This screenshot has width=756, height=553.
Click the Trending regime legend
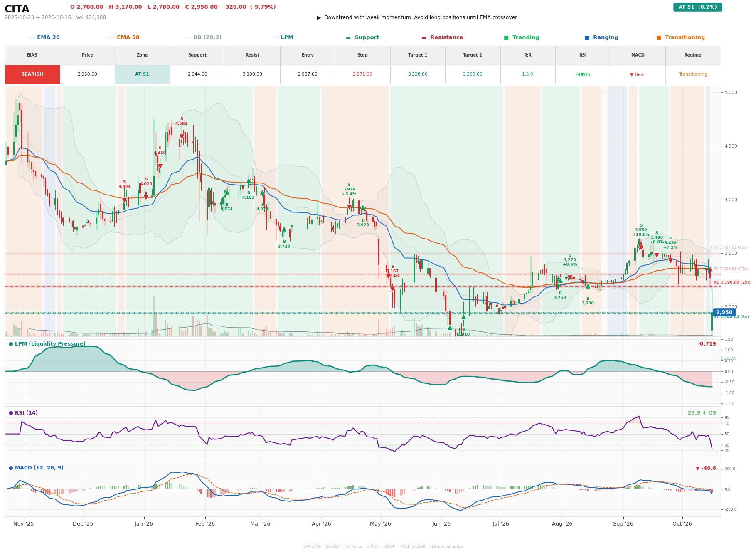522,37
